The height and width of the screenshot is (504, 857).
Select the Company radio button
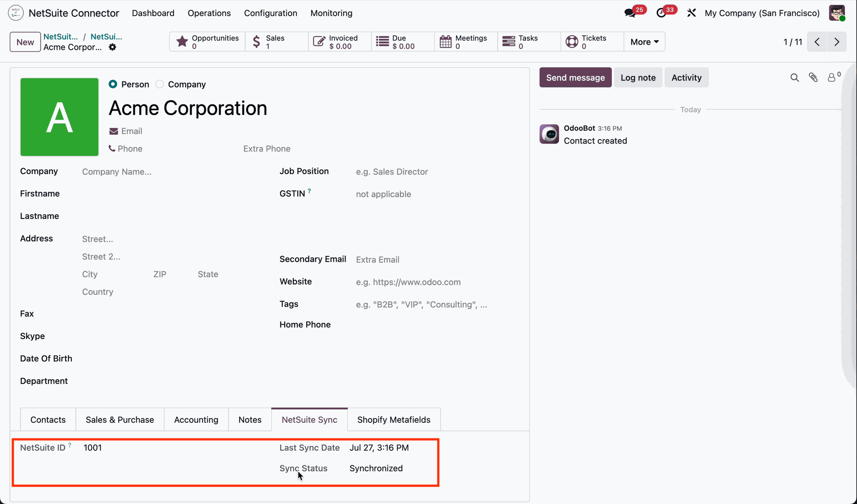pyautogui.click(x=160, y=84)
